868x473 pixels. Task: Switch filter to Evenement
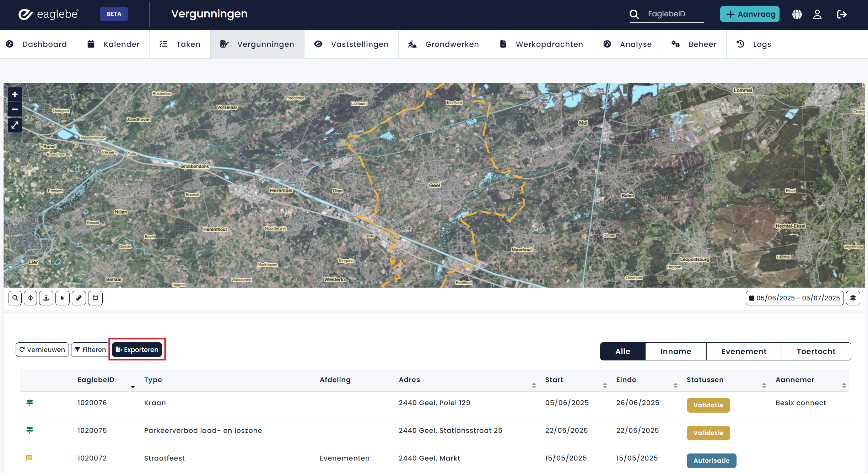[744, 351]
